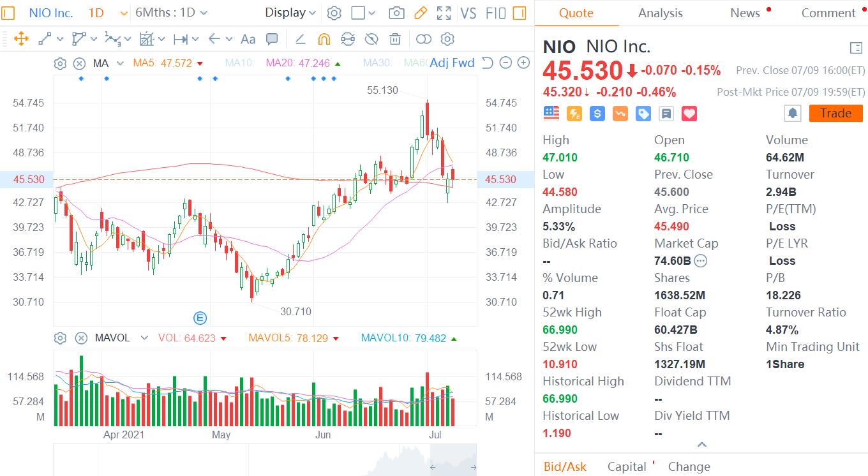The image size is (868, 476).
Task: Click the mini timeline navigator at the bottom
Action: click(265, 461)
